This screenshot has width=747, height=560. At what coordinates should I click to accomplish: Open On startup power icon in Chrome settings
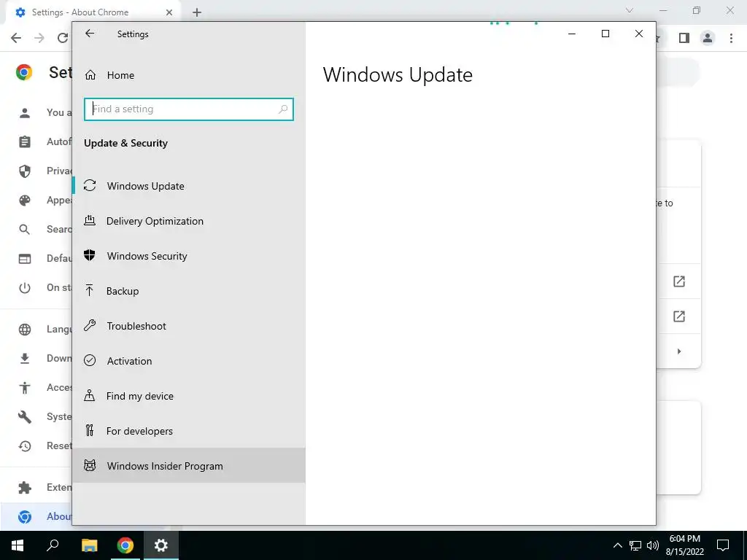point(25,288)
